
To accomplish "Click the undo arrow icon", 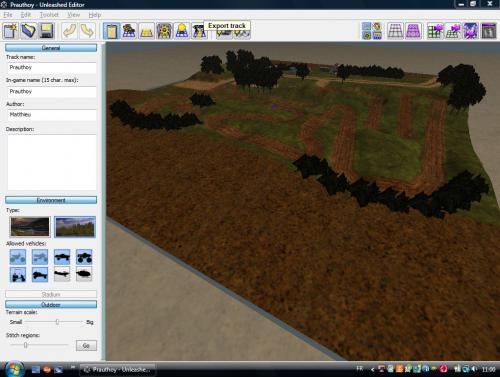I will point(70,31).
